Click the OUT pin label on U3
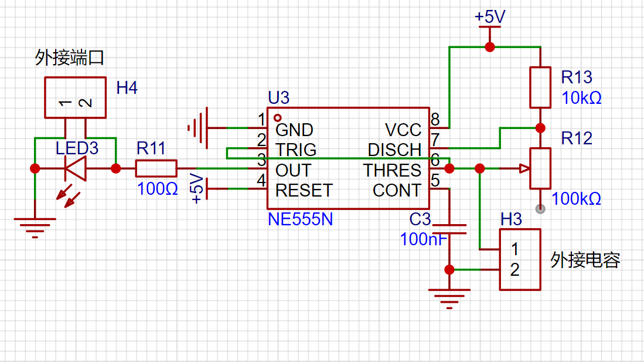This screenshot has height=362, width=644. point(293,170)
